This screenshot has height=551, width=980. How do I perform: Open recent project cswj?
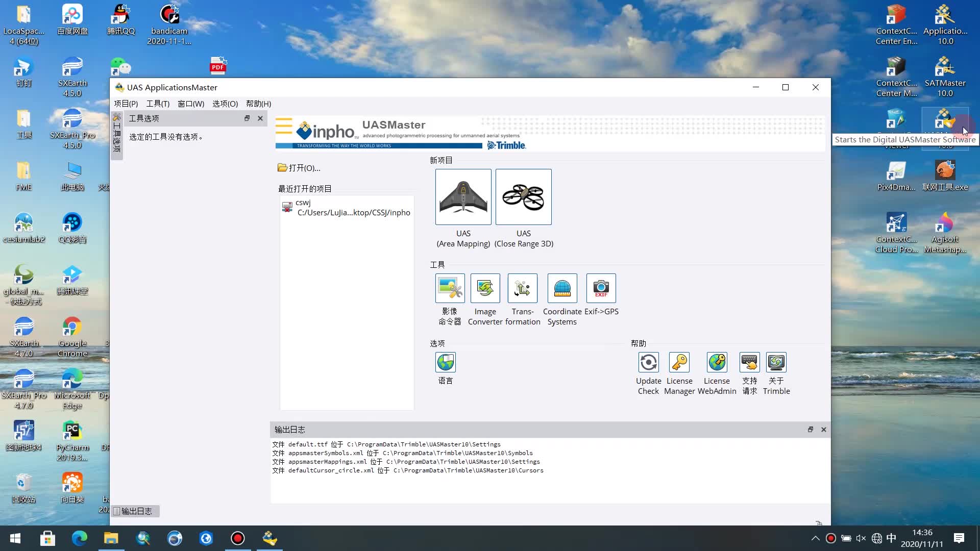coord(347,208)
